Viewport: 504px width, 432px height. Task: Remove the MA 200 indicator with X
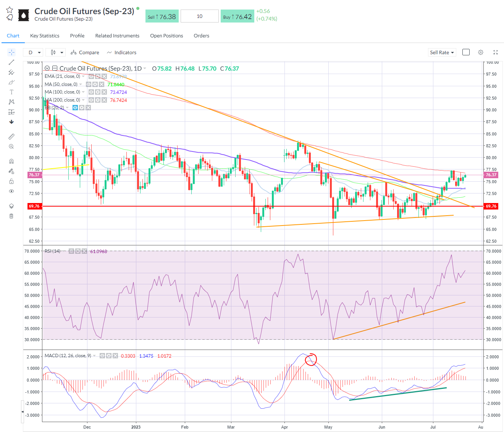[104, 100]
